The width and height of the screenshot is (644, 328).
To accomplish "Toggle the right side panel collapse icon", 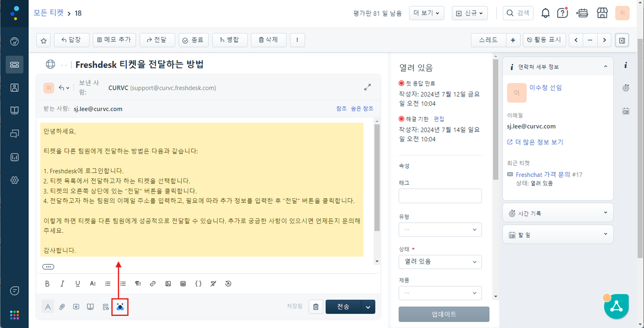I will (622, 40).
